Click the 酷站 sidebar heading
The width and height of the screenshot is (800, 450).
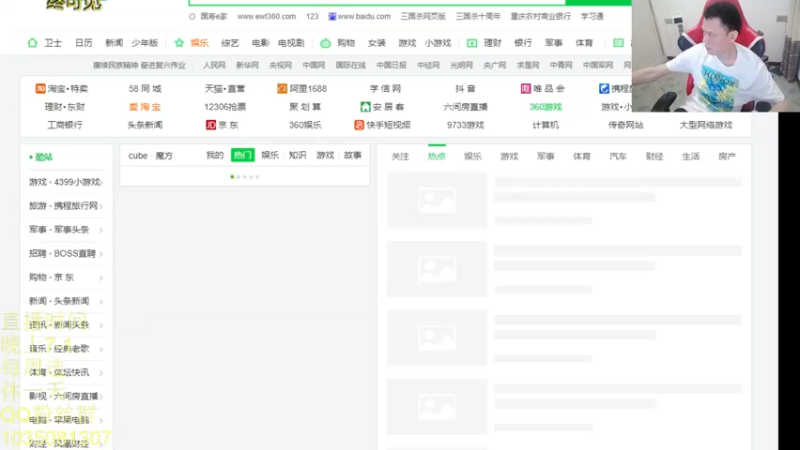point(44,157)
